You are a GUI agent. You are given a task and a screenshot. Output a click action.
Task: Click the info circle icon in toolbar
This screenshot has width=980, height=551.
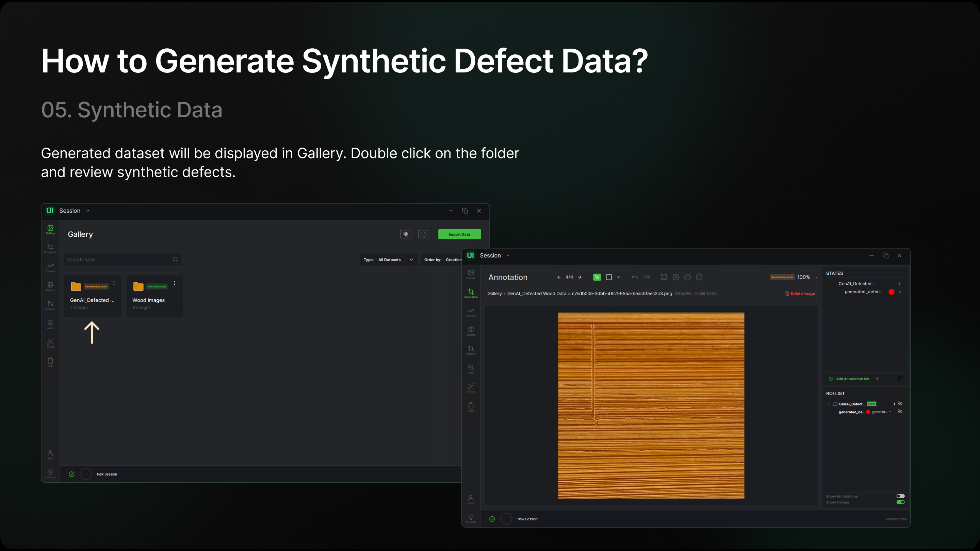[699, 277]
